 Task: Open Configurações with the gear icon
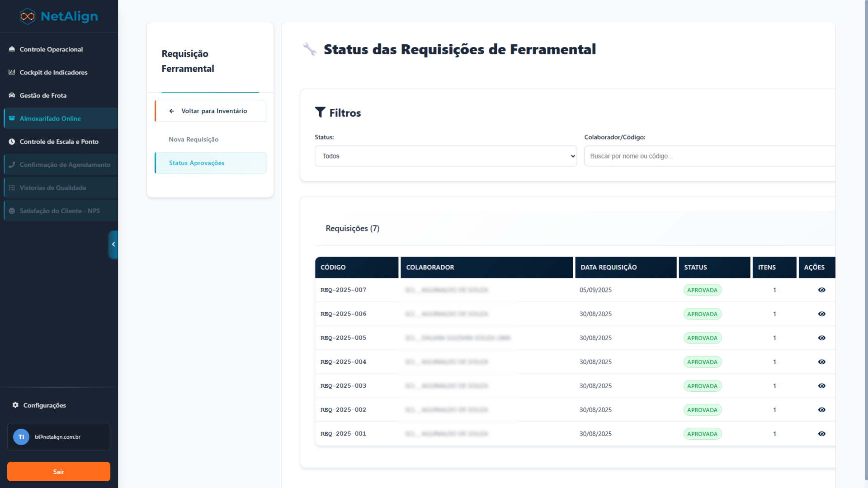tap(44, 405)
